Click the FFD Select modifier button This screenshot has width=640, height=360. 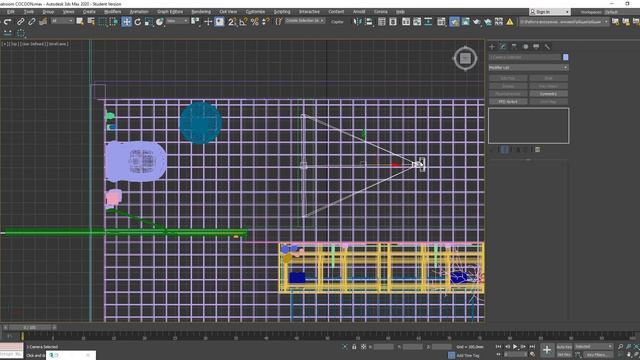[x=508, y=102]
